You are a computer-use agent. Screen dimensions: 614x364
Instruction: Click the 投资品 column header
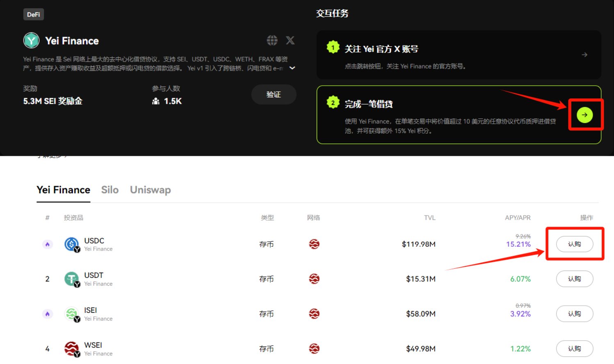(x=73, y=218)
